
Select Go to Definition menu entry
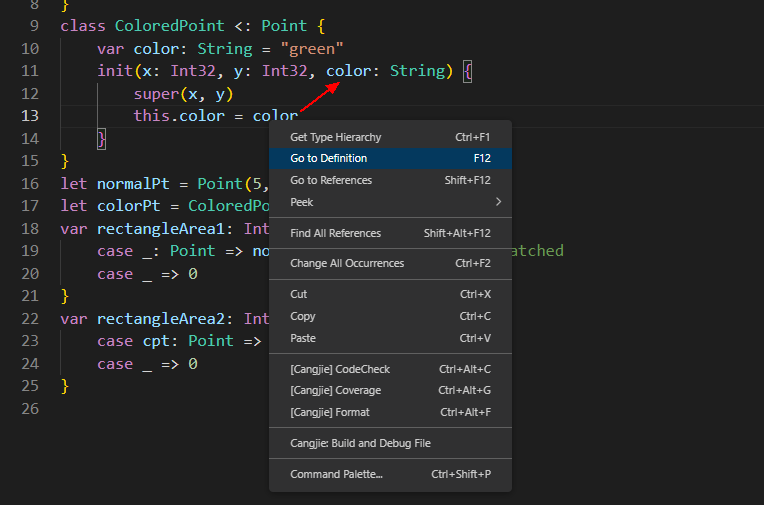point(329,158)
